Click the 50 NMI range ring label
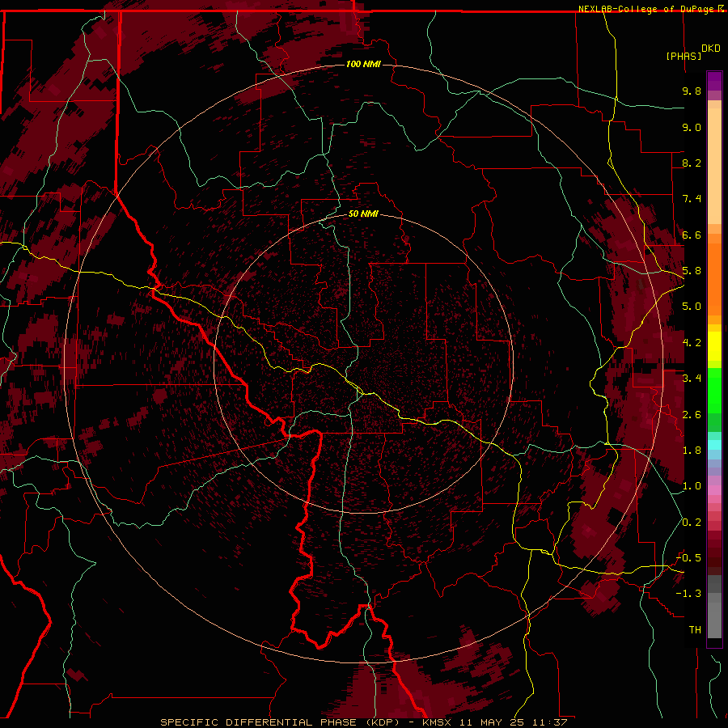728x728 pixels. coord(363,214)
